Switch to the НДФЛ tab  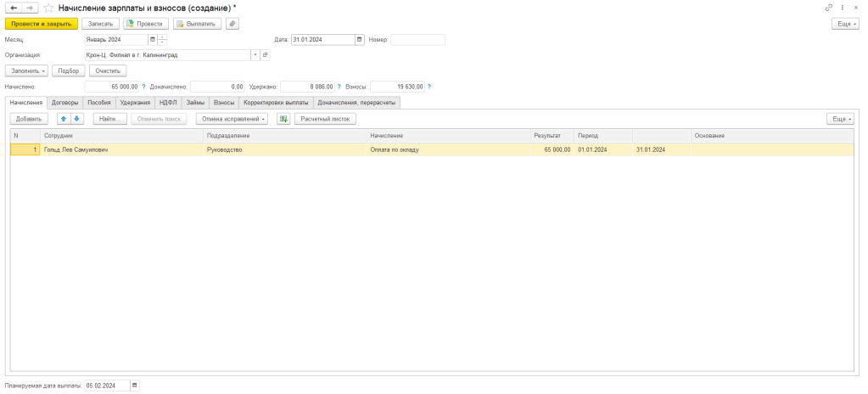[168, 102]
